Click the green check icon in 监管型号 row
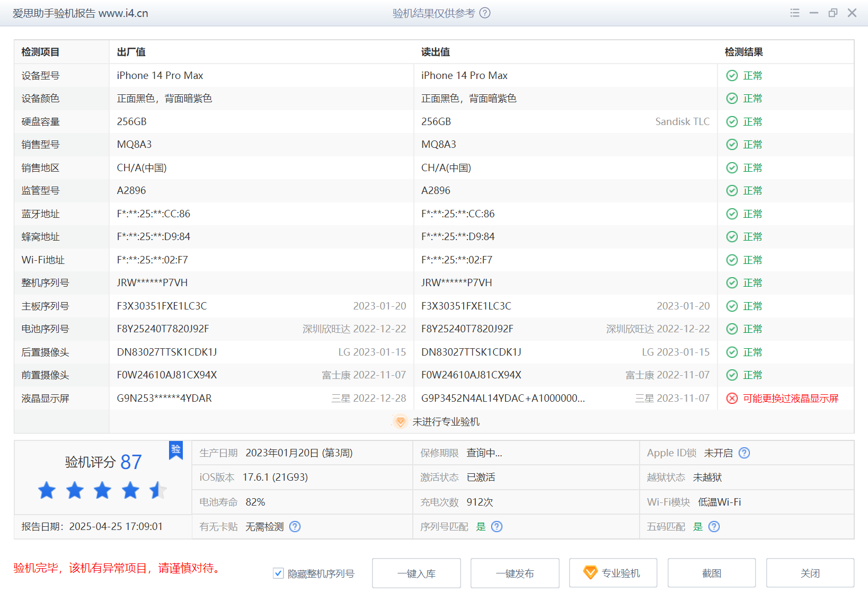This screenshot has width=868, height=601. click(x=732, y=190)
